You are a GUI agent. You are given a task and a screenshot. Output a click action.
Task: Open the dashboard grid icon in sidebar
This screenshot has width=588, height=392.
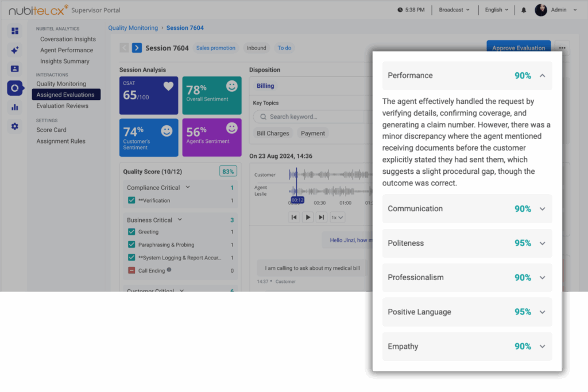[x=14, y=31]
